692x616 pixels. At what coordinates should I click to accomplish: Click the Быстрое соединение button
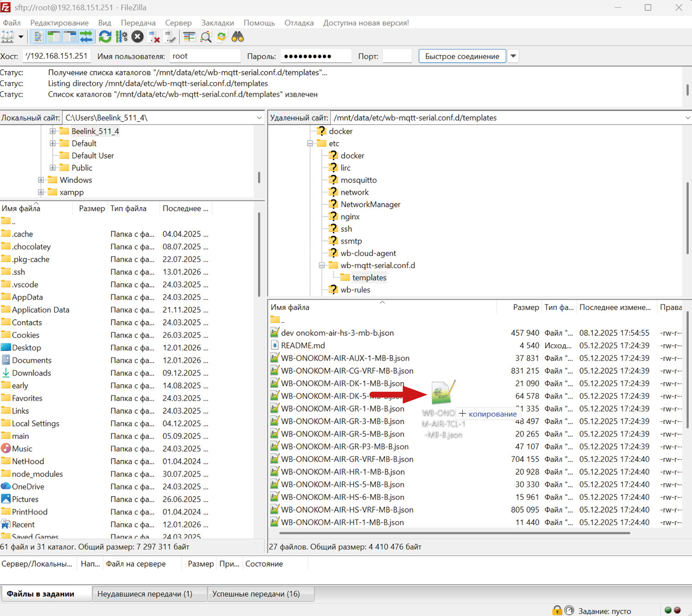(462, 56)
